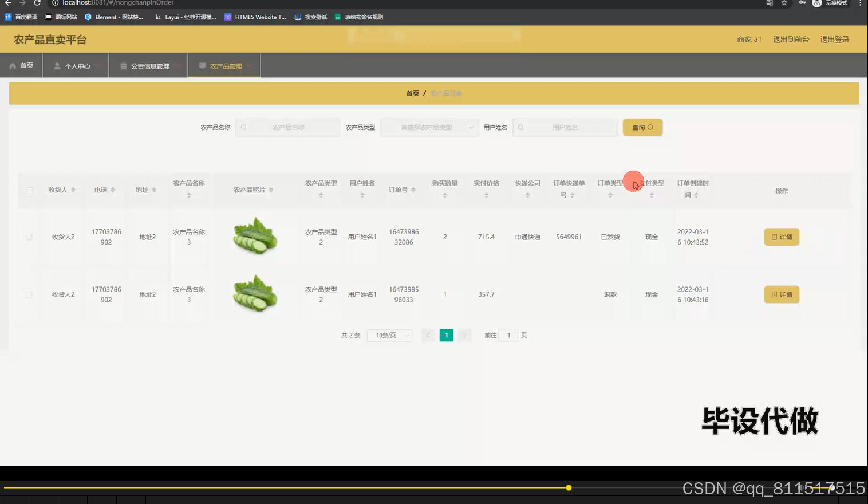Click the 357.7 price cell
Screen dimensions: 868x504
486,294
